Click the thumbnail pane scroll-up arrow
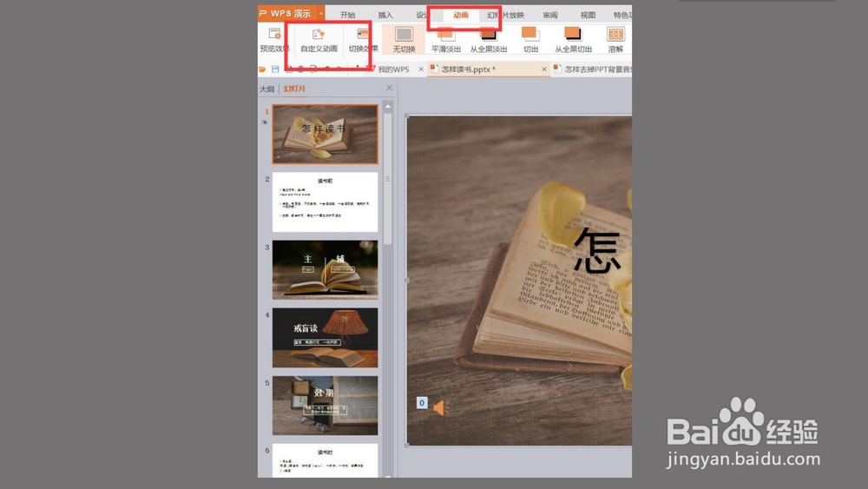The width and height of the screenshot is (868, 489). coord(388,106)
